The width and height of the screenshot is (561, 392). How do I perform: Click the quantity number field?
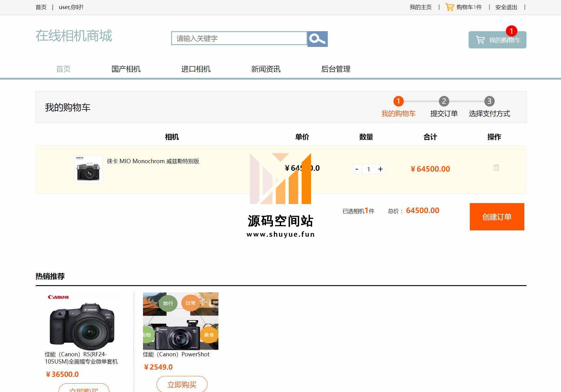[x=369, y=169]
